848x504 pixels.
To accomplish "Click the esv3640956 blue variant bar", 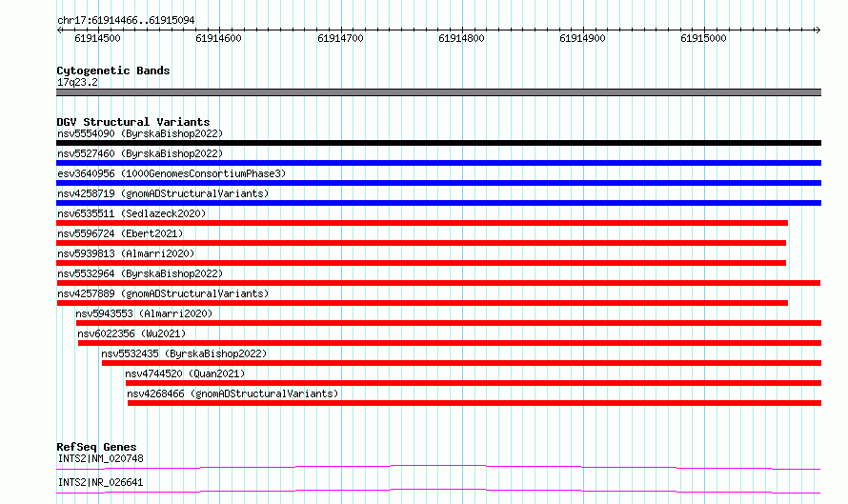I will coord(438,183).
